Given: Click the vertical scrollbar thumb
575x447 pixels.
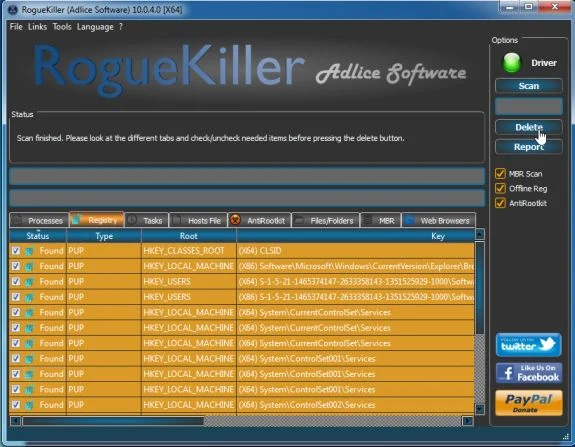Looking at the screenshot, I should coord(480,287).
